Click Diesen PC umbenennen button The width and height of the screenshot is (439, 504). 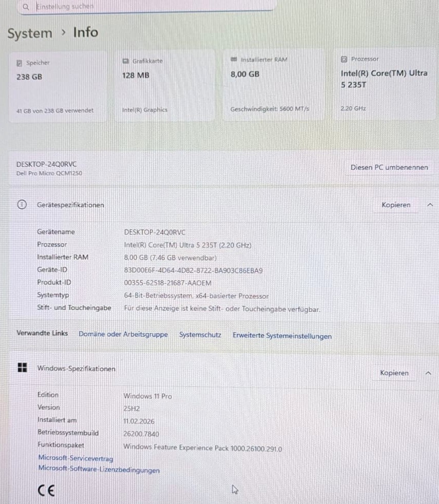[389, 167]
